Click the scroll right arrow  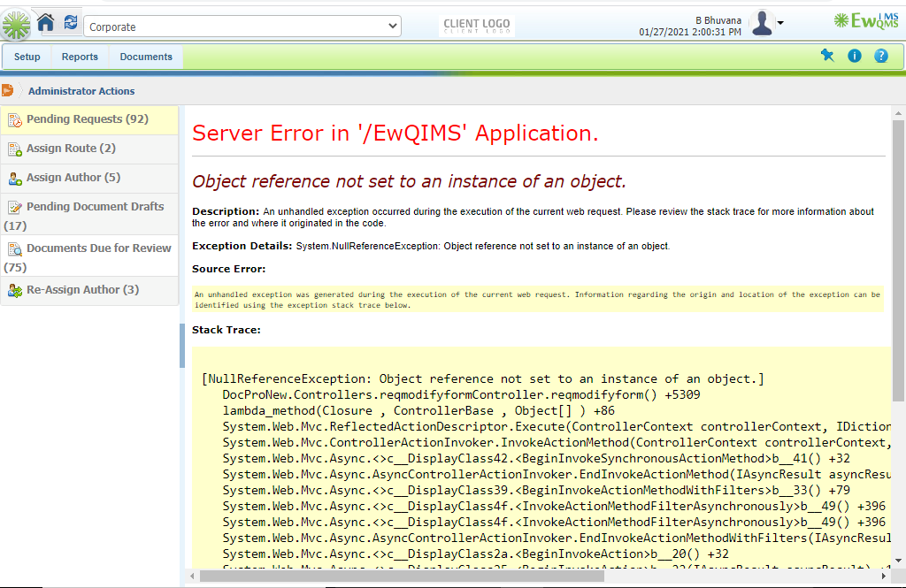pos(884,576)
